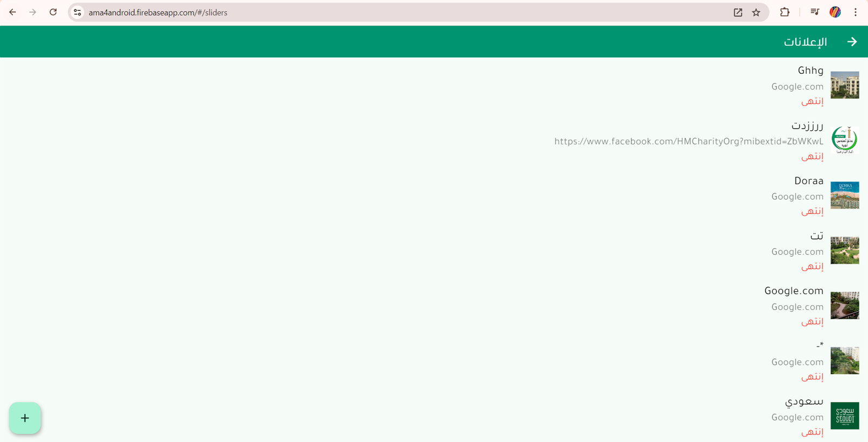Click the إنتهى status under Ghhg

(x=813, y=101)
